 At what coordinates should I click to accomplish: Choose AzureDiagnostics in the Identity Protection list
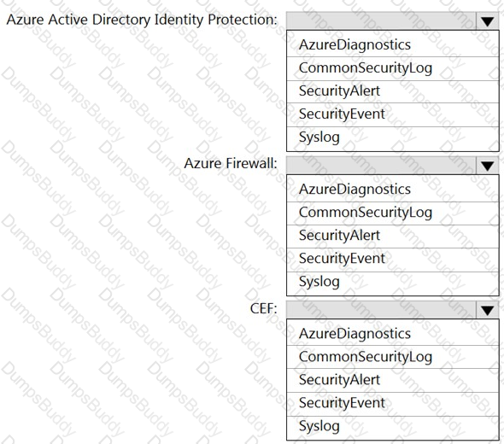coord(393,44)
